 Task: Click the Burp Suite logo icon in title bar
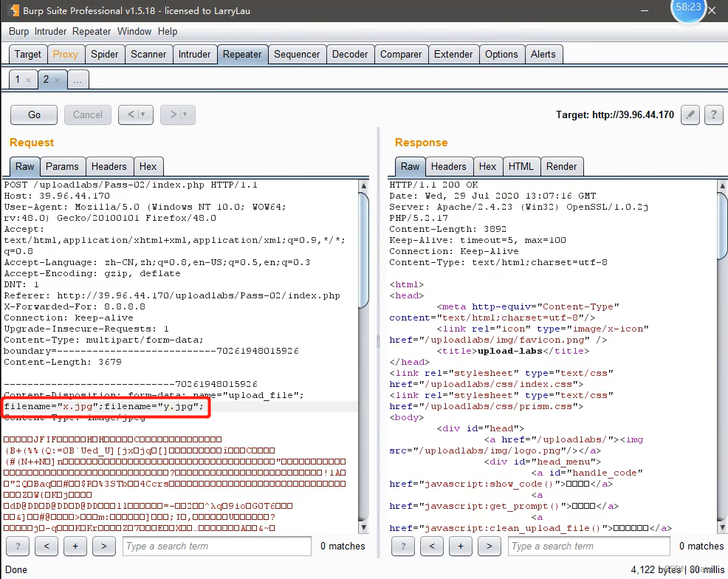coord(14,10)
